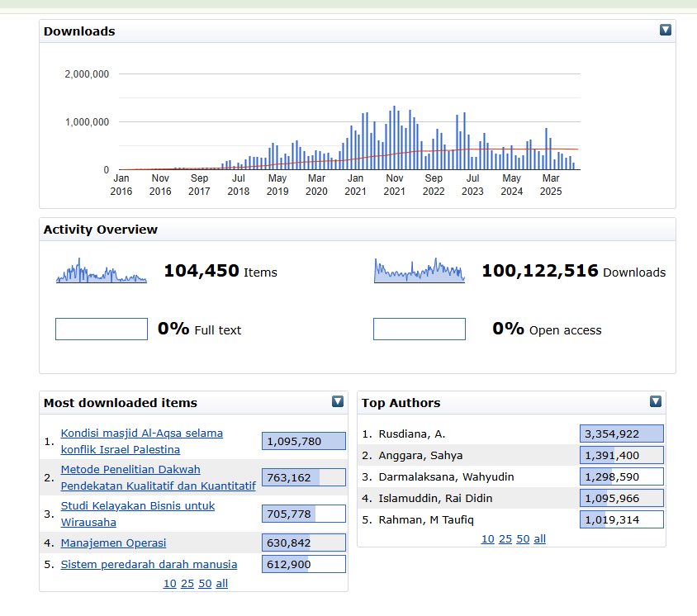Show all top authors
Viewport: 697px width, 616px height.
(x=539, y=538)
